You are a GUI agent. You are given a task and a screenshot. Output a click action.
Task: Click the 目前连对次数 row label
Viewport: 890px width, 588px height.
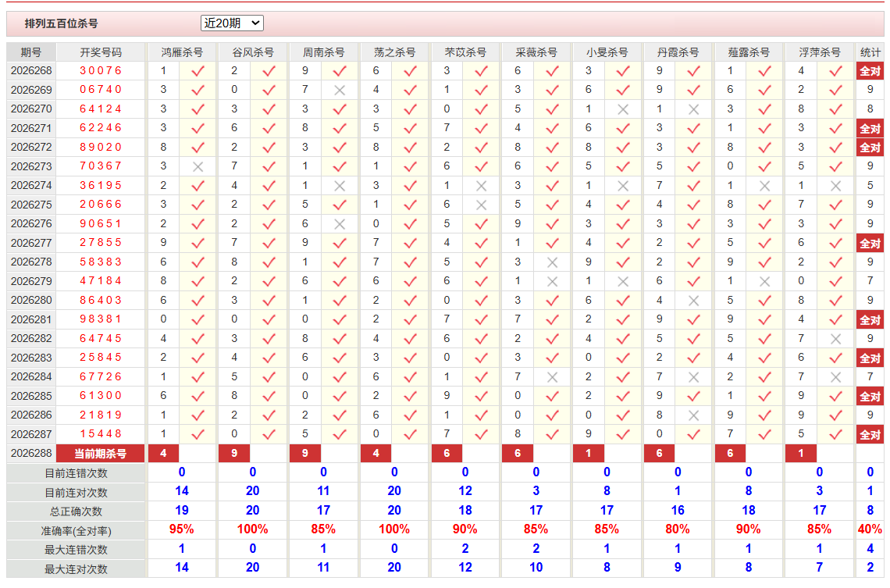pos(76,493)
